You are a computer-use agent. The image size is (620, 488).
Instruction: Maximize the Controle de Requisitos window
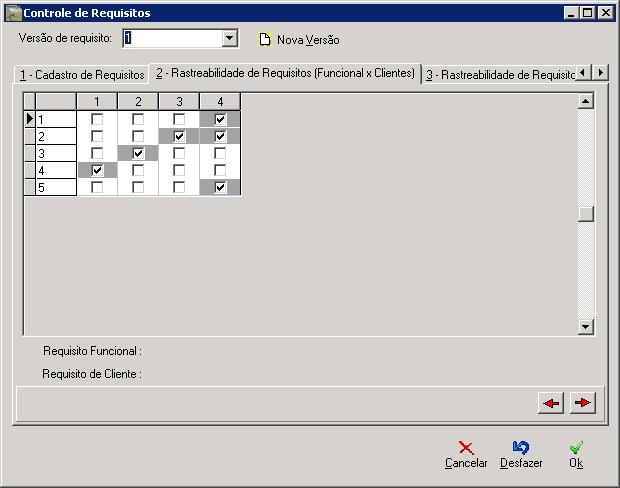(x=588, y=13)
